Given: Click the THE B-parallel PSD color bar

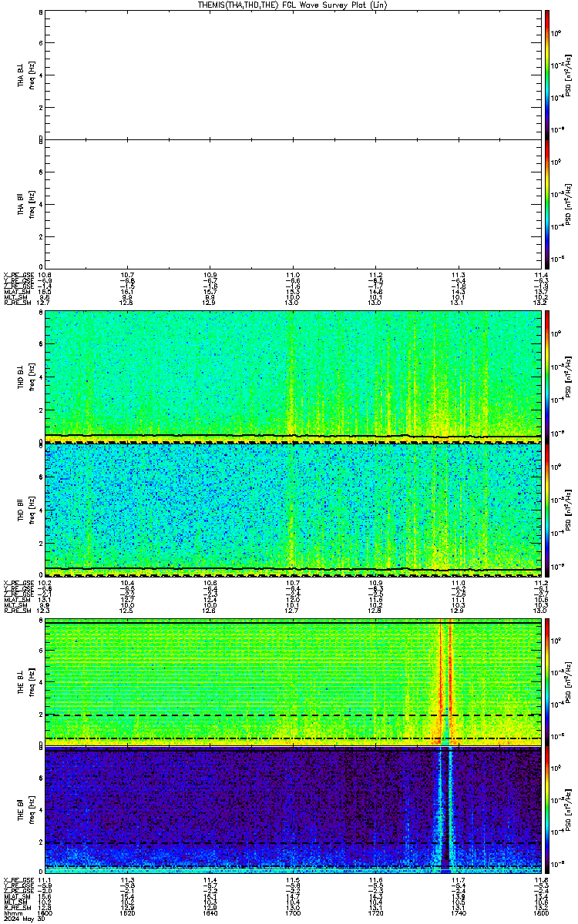Looking at the screenshot, I should [x=547, y=811].
